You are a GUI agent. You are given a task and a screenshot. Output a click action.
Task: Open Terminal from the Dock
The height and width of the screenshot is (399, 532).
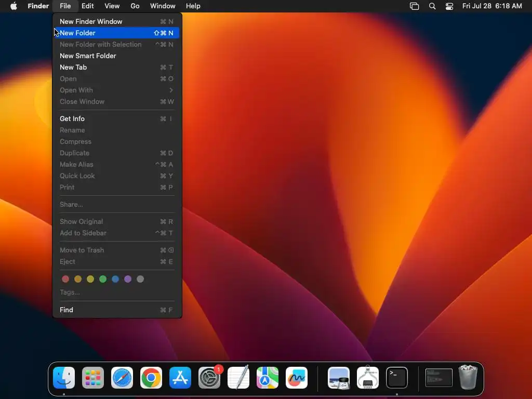pos(397,378)
